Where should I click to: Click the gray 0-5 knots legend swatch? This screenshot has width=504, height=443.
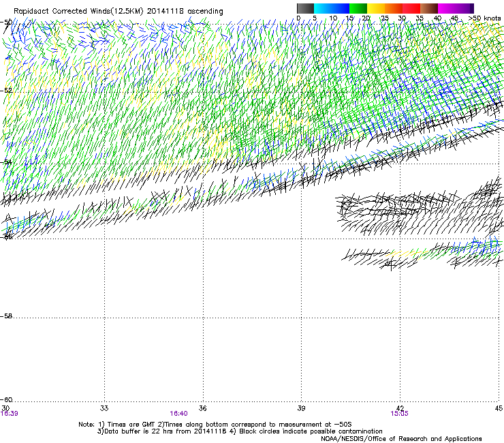click(305, 8)
